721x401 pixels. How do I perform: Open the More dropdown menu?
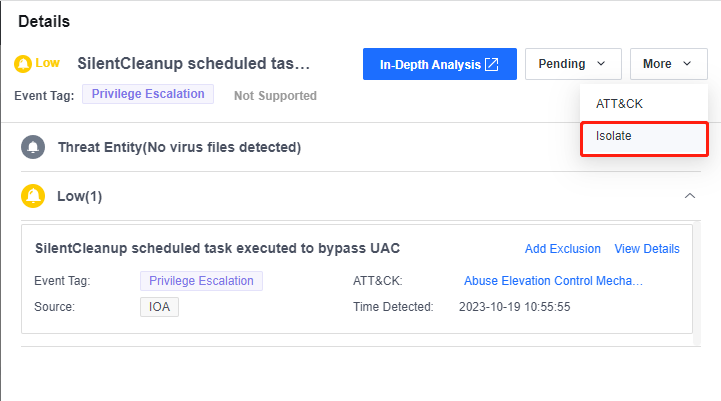coord(668,64)
